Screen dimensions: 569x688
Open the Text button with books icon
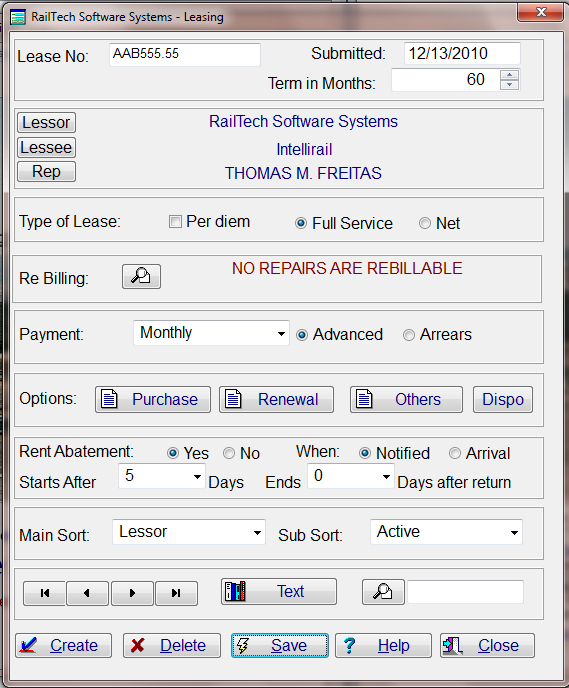tap(279, 591)
